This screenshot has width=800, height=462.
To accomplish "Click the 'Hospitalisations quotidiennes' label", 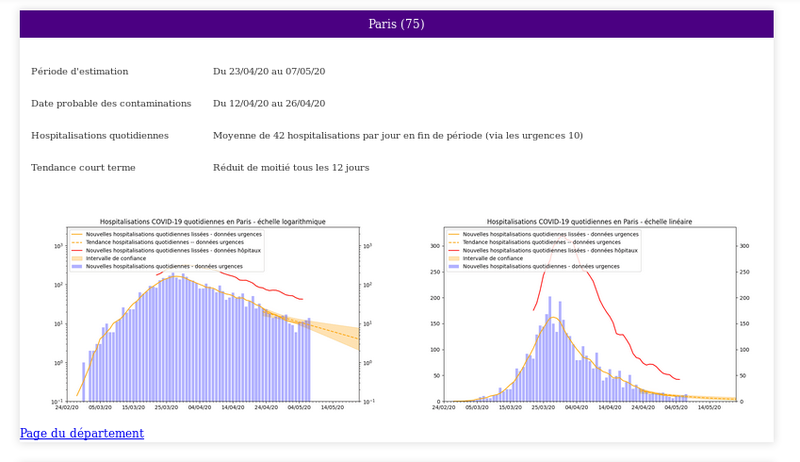I will point(100,135).
